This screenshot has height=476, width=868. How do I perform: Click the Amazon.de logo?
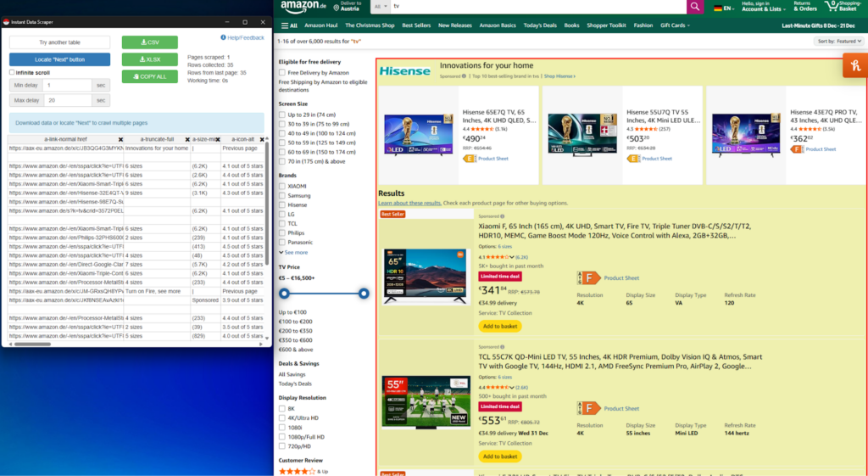[x=303, y=7]
